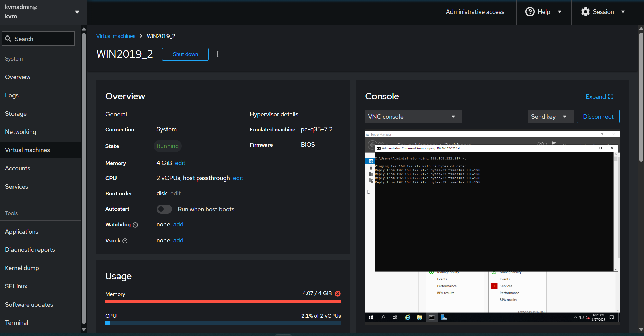Click the sidebar Search field

[38, 39]
